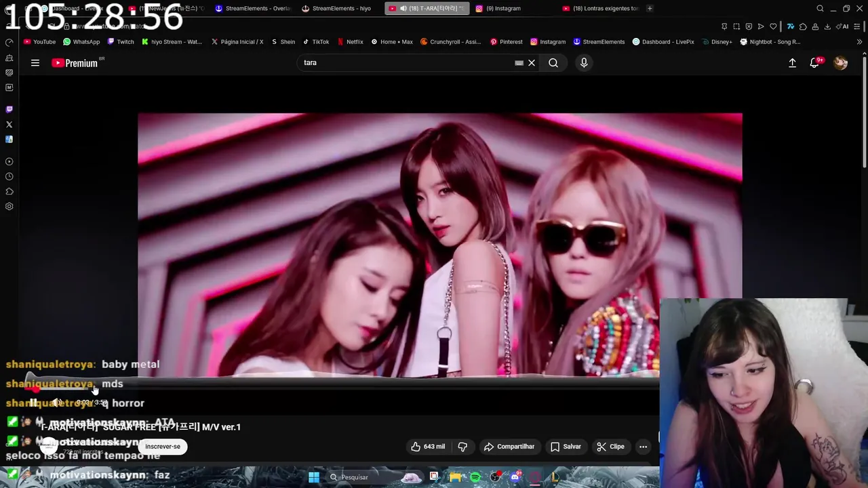Share the video via Compartilhar
This screenshot has height=488, width=868.
509,447
